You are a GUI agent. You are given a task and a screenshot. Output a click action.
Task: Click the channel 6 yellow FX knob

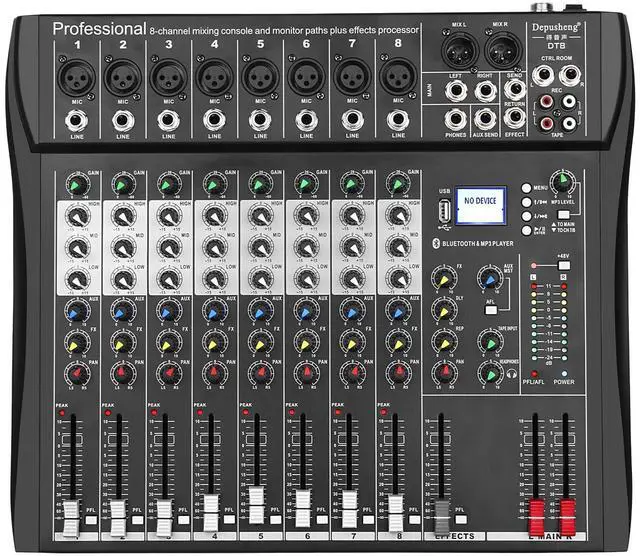[306, 342]
